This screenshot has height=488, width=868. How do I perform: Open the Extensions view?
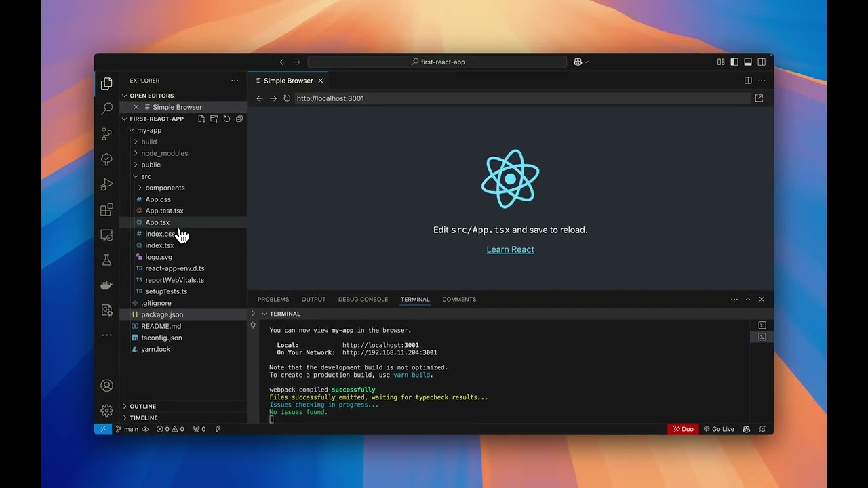[x=106, y=210]
